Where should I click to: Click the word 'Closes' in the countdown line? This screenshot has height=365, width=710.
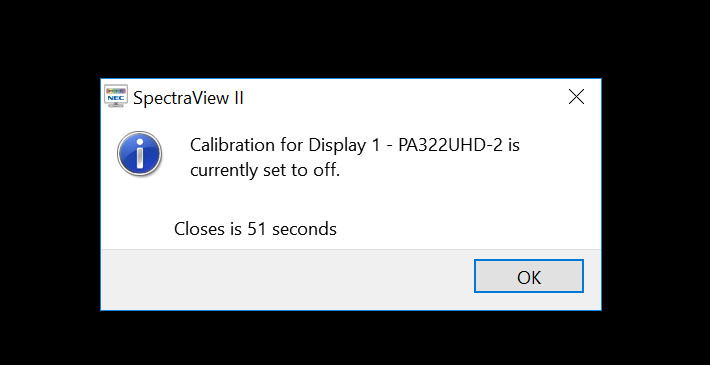coord(199,229)
